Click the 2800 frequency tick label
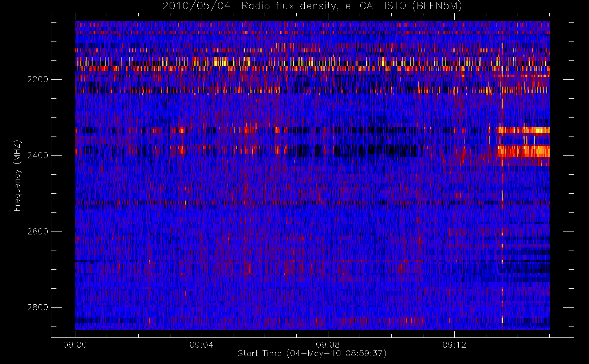The height and width of the screenshot is (364, 589). click(37, 308)
